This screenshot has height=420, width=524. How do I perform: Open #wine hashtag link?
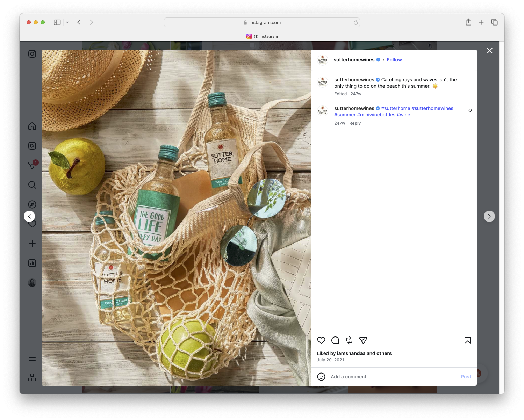403,115
